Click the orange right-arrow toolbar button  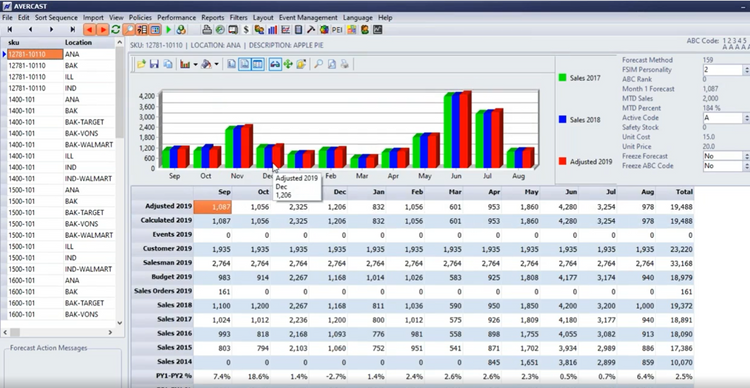click(102, 30)
